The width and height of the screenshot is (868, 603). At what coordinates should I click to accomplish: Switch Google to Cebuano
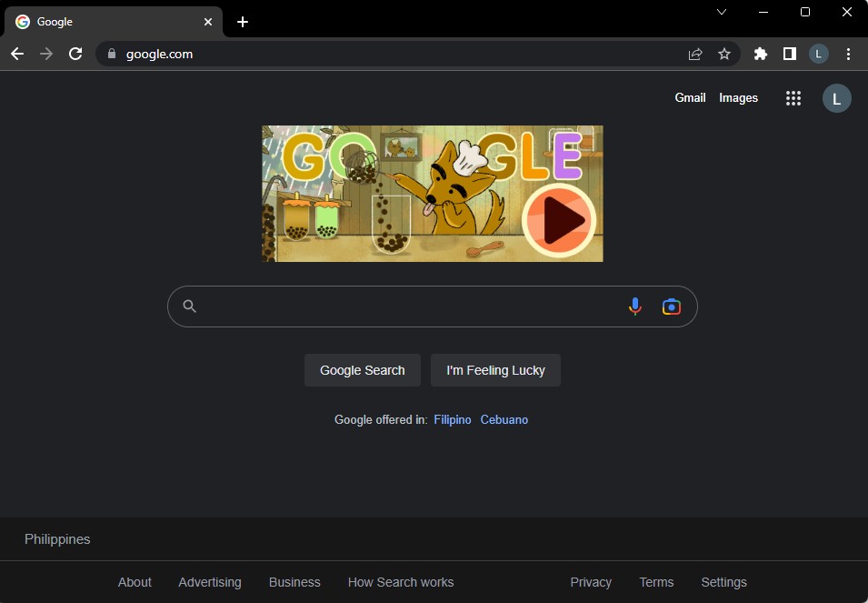(x=504, y=419)
